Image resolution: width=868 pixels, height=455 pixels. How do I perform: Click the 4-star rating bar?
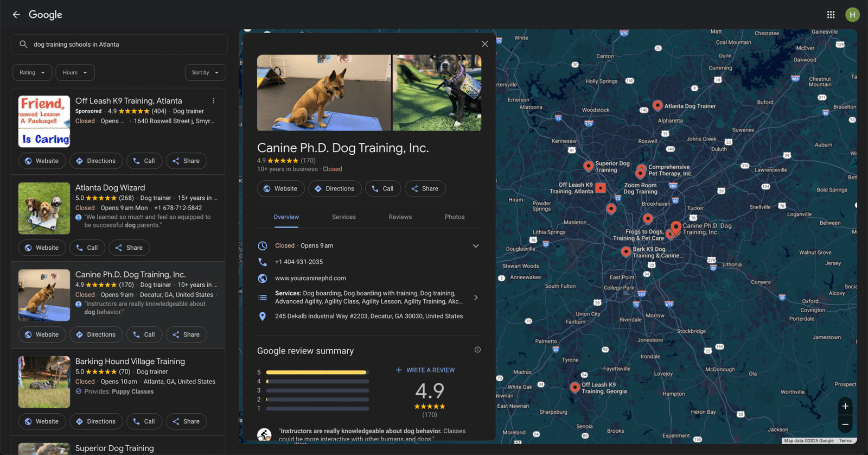[x=317, y=381]
